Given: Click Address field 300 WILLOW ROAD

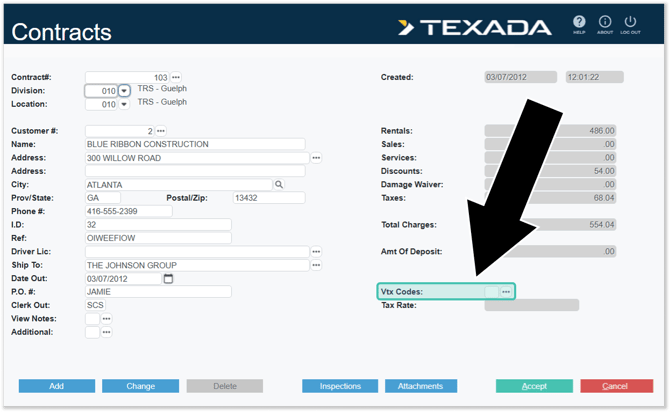Looking at the screenshot, I should tap(197, 158).
